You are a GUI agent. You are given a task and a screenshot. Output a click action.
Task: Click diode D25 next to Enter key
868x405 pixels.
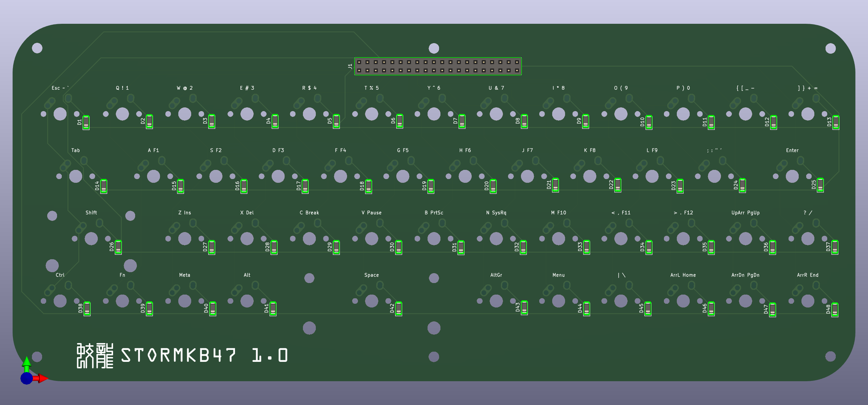[x=820, y=185]
